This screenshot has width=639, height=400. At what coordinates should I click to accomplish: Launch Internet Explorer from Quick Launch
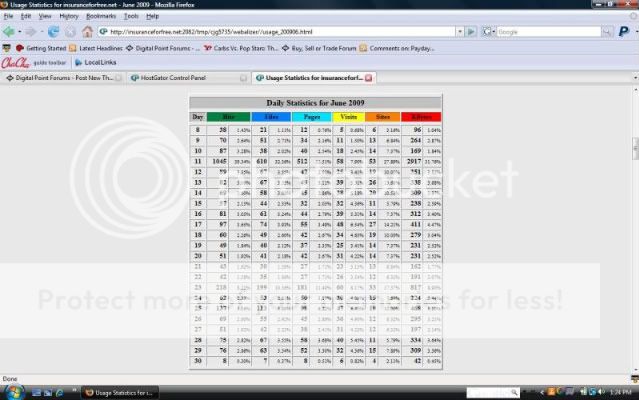click(59, 393)
